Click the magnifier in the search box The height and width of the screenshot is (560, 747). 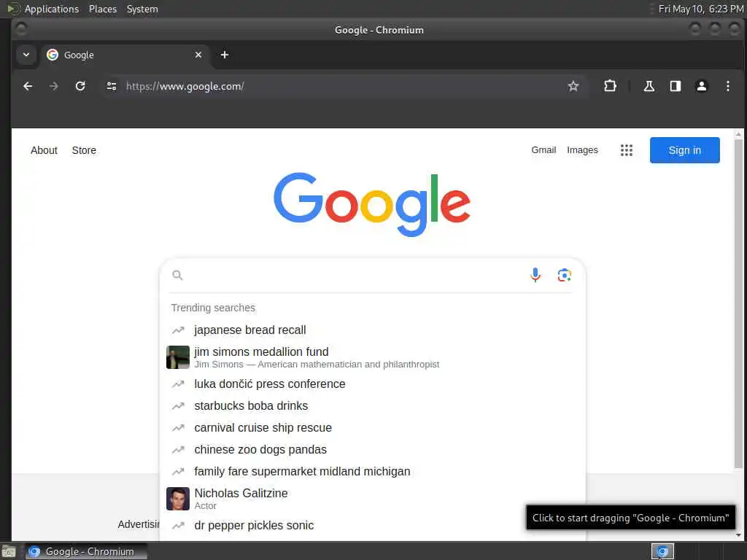pos(177,275)
